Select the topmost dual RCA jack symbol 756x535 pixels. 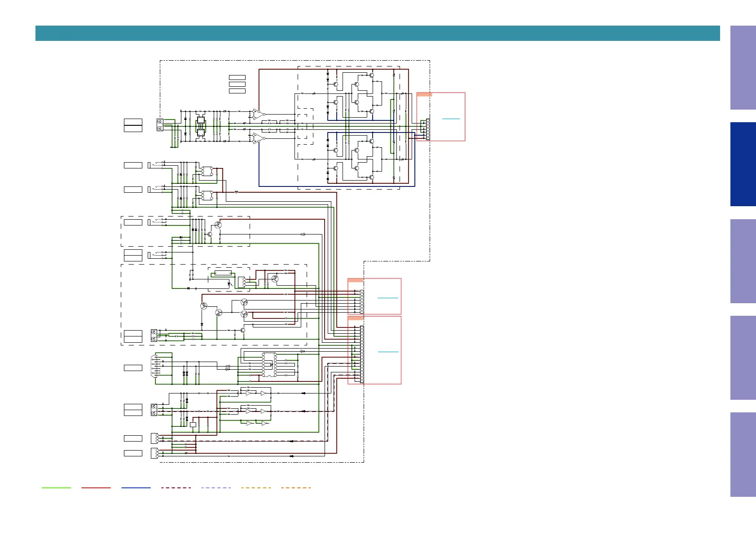click(x=160, y=125)
